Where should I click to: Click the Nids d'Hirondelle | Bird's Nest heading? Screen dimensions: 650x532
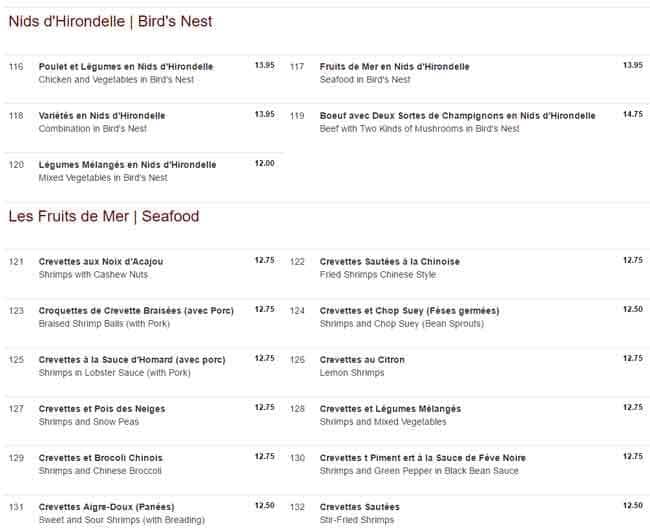pos(110,21)
